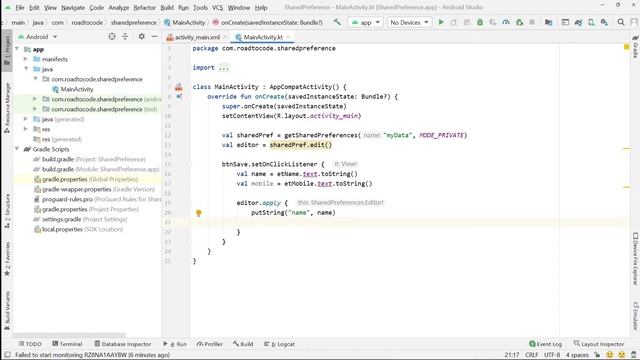This screenshot has height=360, width=640.
Task: Hide Project panel with minus icon
Action: [x=154, y=37]
